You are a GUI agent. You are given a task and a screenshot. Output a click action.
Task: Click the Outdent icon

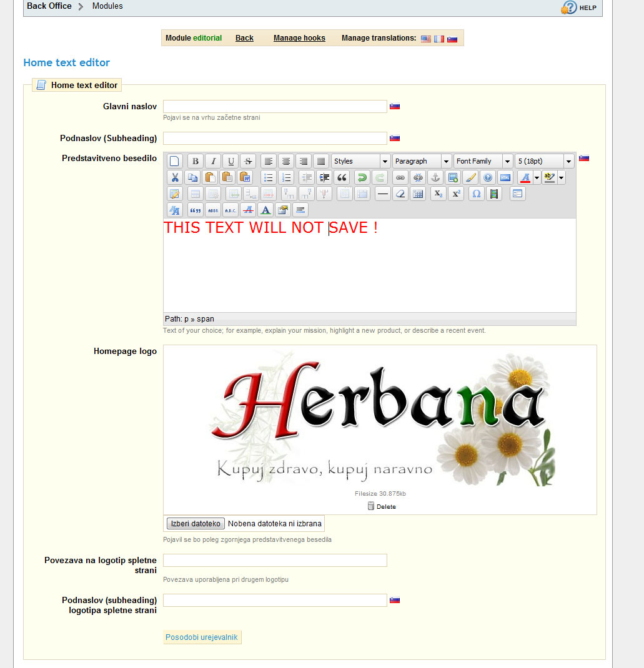coord(307,177)
